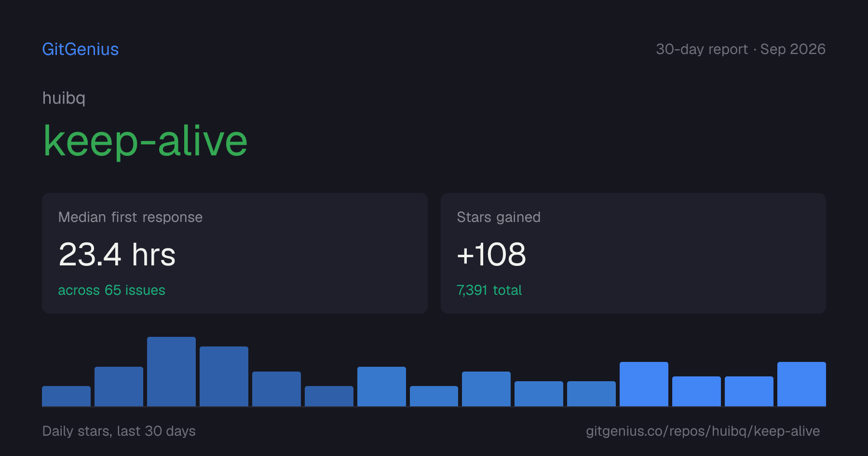Click the Stars gained label
The width and height of the screenshot is (868, 456).
[x=499, y=217]
